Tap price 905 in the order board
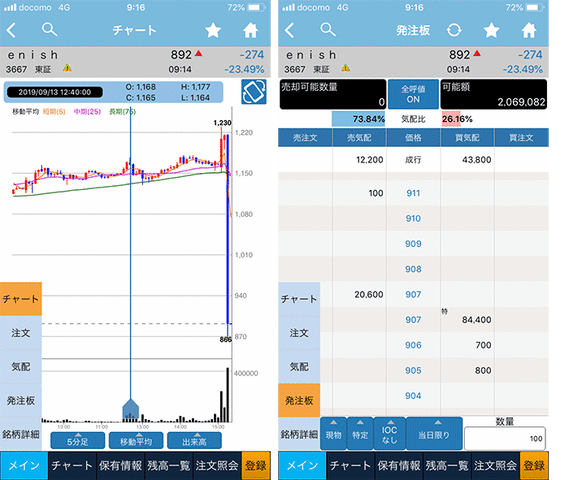The height and width of the screenshot is (480, 569). click(x=413, y=370)
